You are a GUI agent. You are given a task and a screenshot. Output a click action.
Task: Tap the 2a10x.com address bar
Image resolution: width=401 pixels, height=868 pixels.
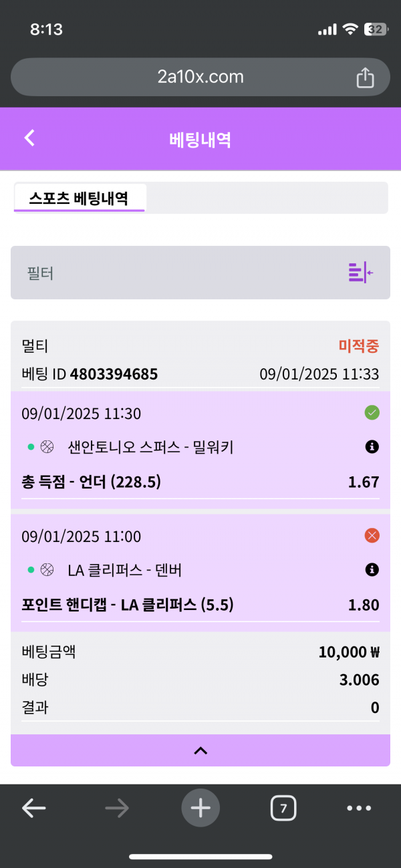pos(200,78)
